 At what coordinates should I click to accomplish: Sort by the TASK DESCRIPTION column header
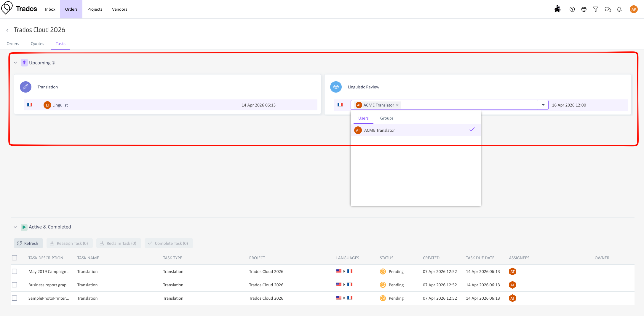click(46, 258)
